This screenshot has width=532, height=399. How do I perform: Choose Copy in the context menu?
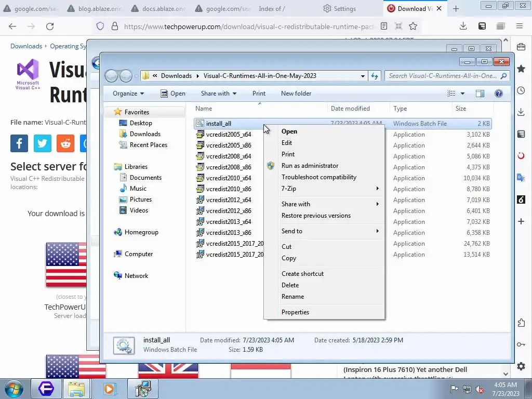click(x=289, y=258)
